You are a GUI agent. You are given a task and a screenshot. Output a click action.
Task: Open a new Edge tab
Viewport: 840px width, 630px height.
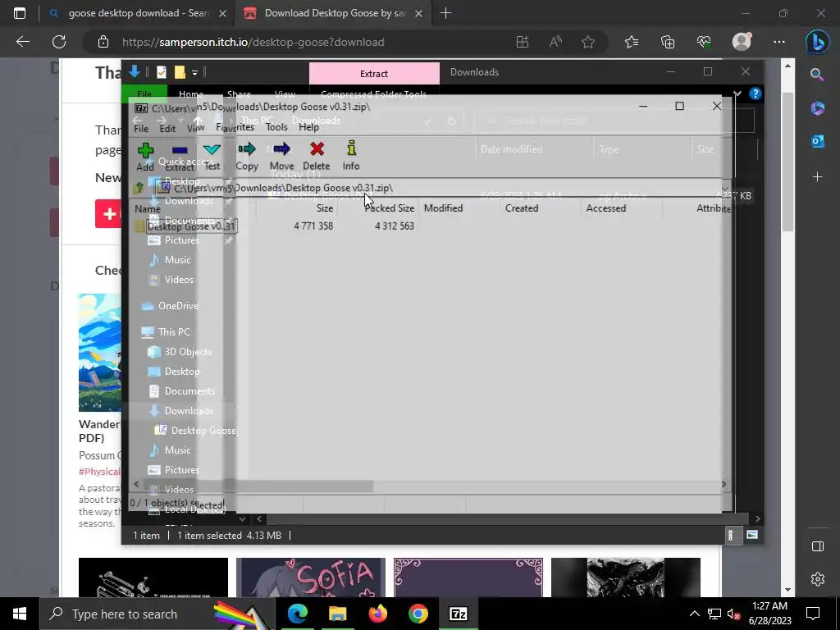(445, 13)
